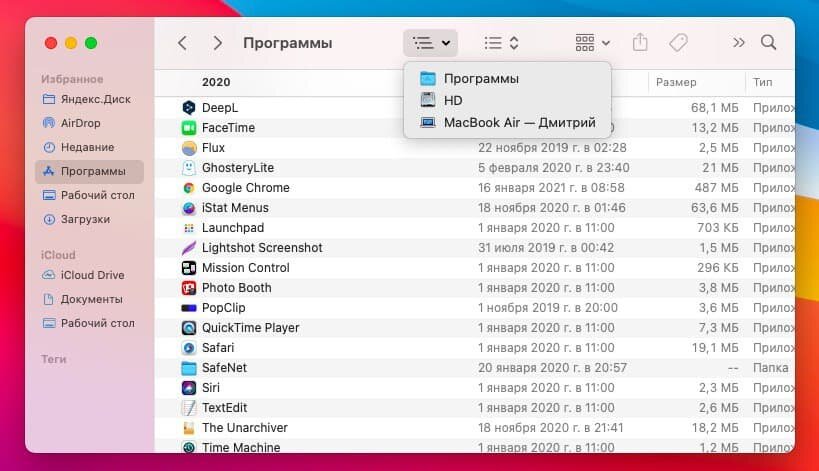The image size is (819, 471).
Task: Click date '5 февраля 2020 г. в 23:40'
Action: 554,168
